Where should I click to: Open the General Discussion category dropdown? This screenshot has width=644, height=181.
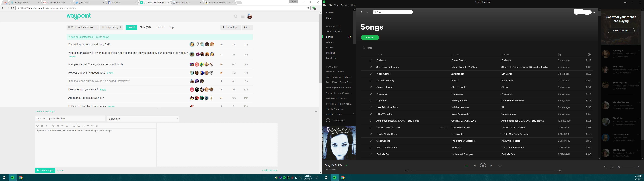tap(83, 27)
